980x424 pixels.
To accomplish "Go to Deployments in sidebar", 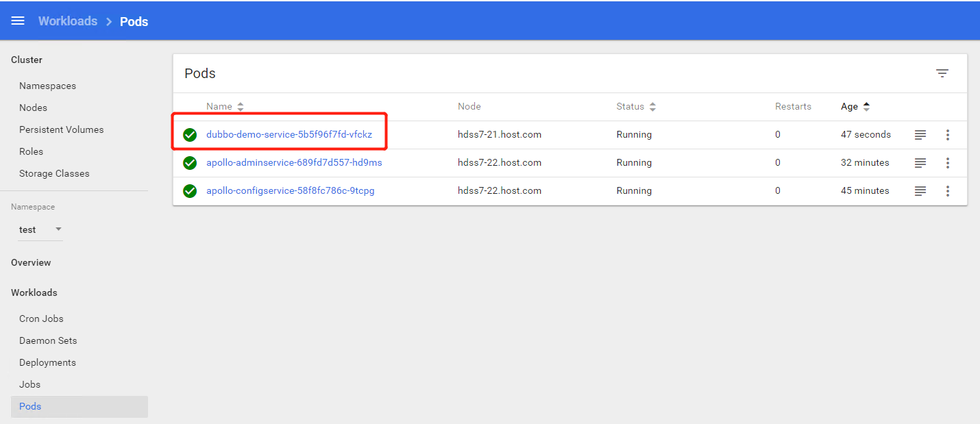I will coord(47,362).
